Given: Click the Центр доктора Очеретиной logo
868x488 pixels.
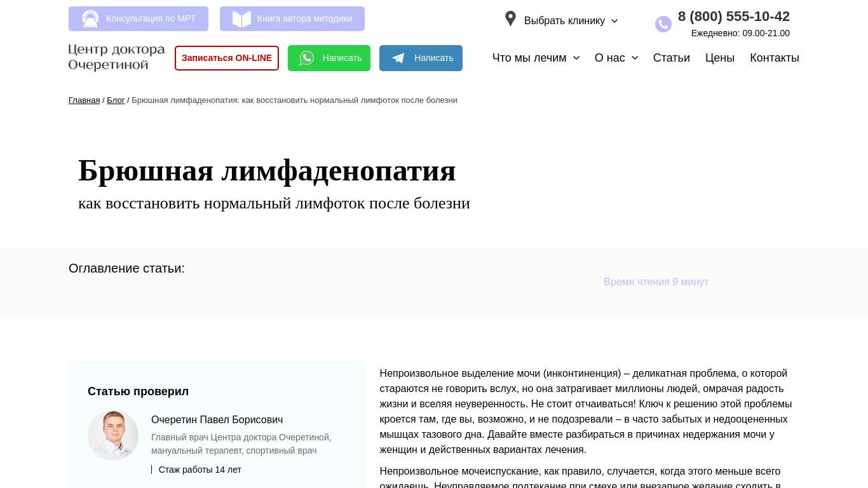Looking at the screenshot, I should coord(116,57).
